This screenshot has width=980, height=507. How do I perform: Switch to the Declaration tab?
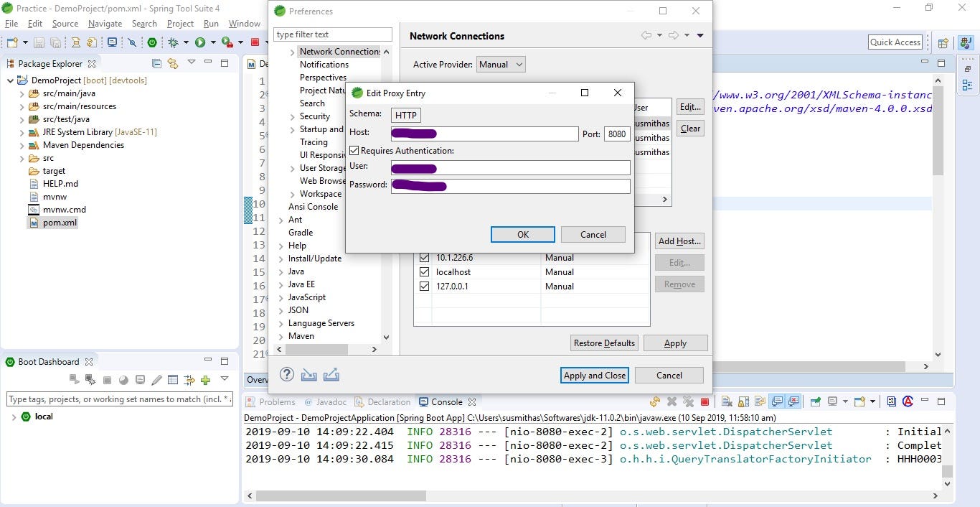[382, 402]
